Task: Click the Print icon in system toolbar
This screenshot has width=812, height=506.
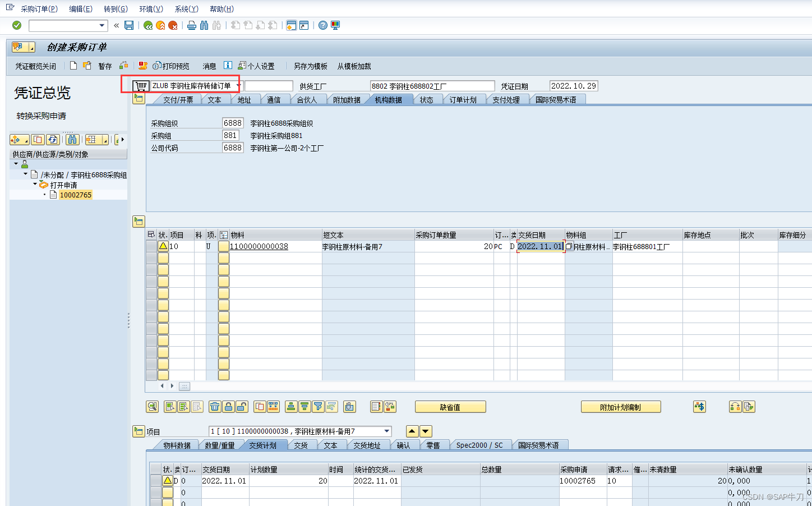Action: (192, 25)
